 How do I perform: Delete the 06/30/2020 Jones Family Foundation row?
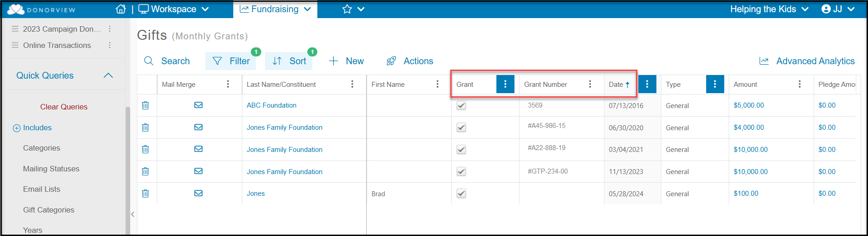pos(145,127)
